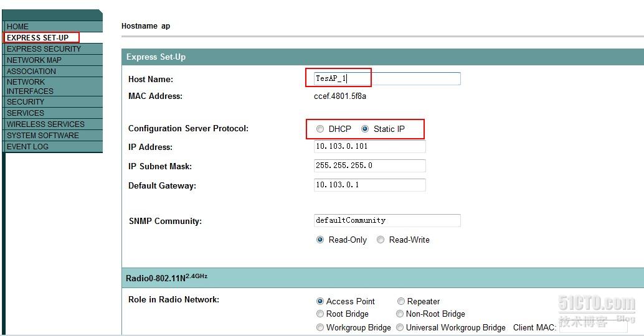This screenshot has width=644, height=336.
Task: Choose Repeater radio role
Action: (x=401, y=301)
